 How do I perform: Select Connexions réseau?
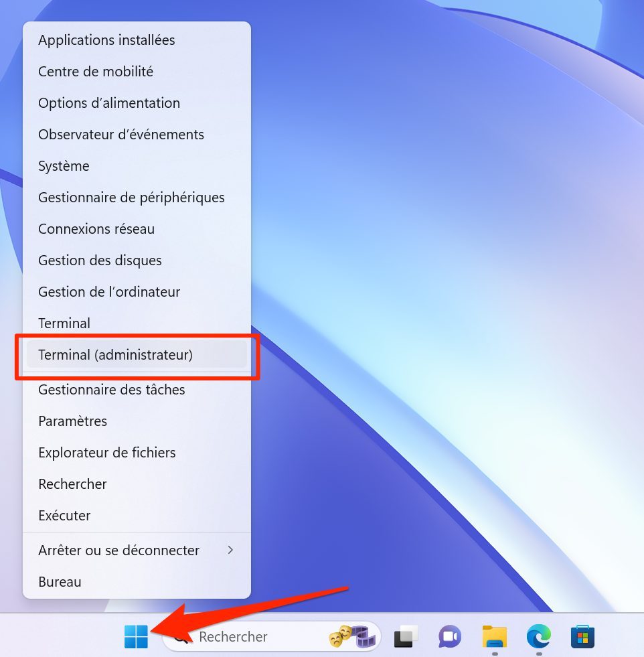(x=137, y=229)
